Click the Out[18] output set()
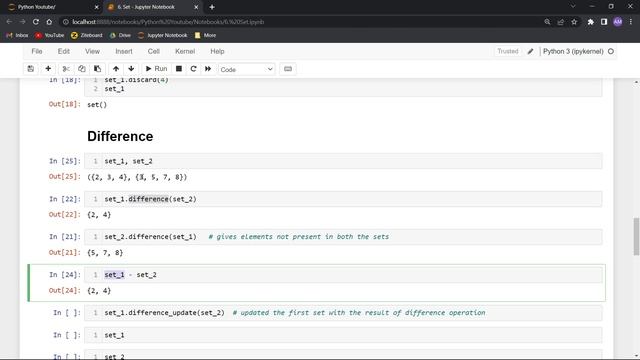 point(97,104)
